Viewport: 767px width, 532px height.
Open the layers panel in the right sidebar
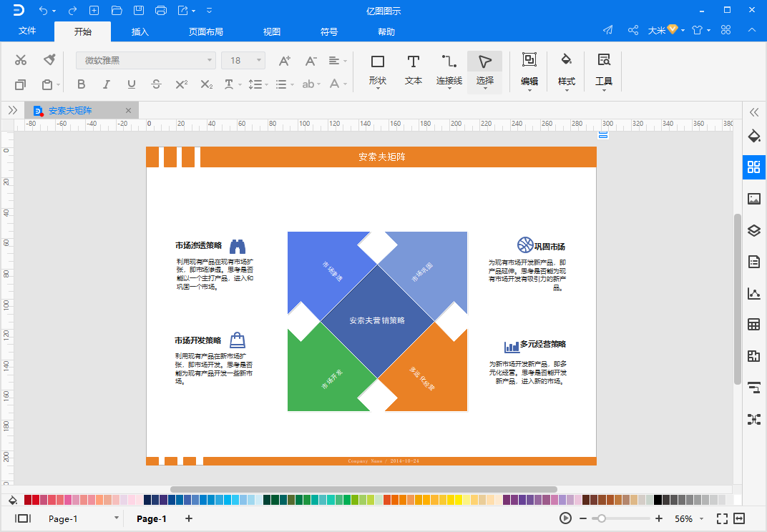[754, 230]
